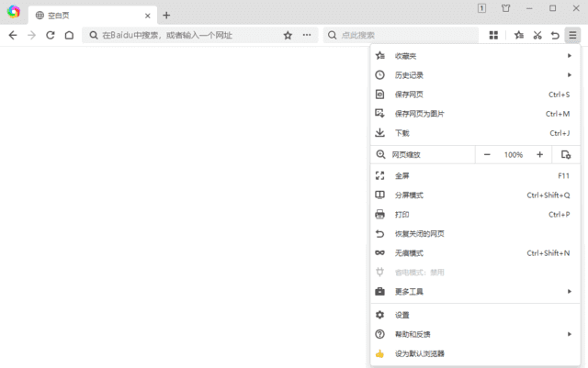The width and height of the screenshot is (588, 368).
Task: Choose 分屏模式 menu entry
Action: click(x=409, y=195)
